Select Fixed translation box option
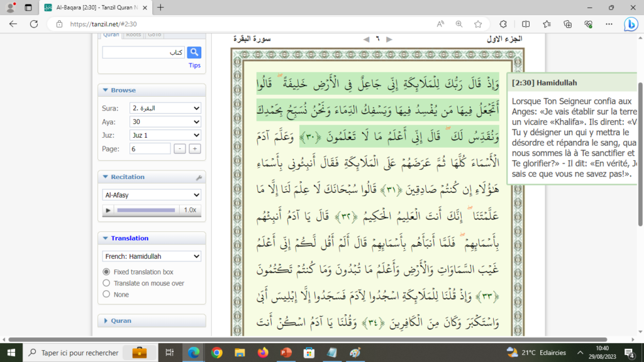This screenshot has width=644, height=362. (x=106, y=271)
